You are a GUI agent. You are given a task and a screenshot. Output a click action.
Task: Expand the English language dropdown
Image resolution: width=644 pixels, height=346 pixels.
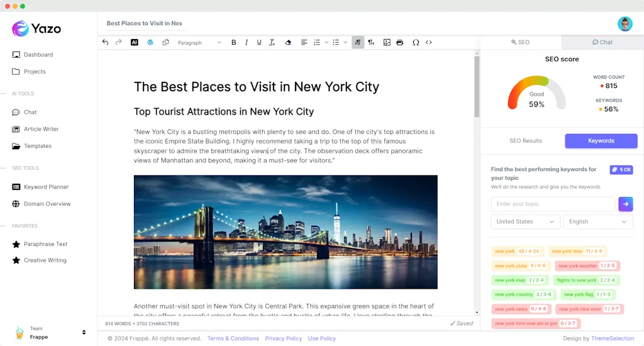pyautogui.click(x=597, y=221)
